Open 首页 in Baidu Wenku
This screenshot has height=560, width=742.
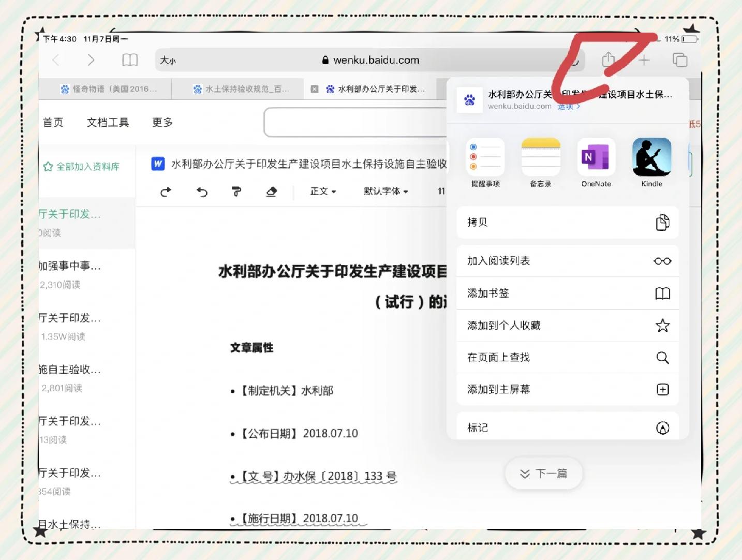[x=53, y=122]
